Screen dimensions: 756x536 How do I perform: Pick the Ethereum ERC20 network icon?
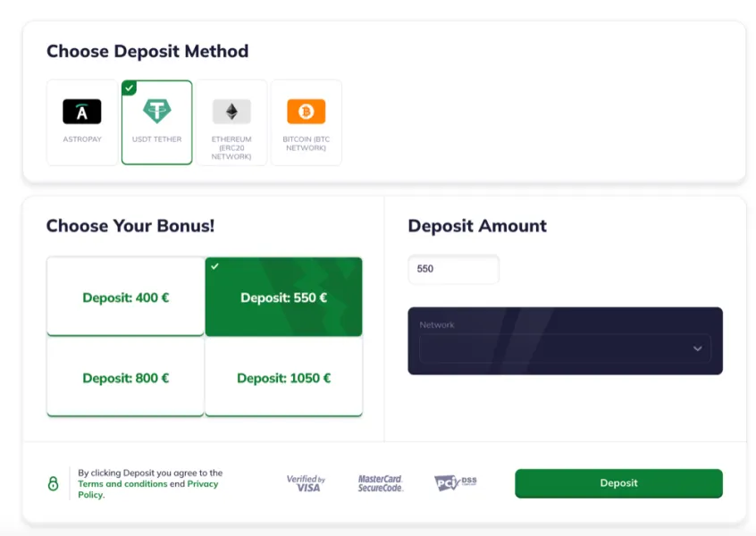(231, 112)
